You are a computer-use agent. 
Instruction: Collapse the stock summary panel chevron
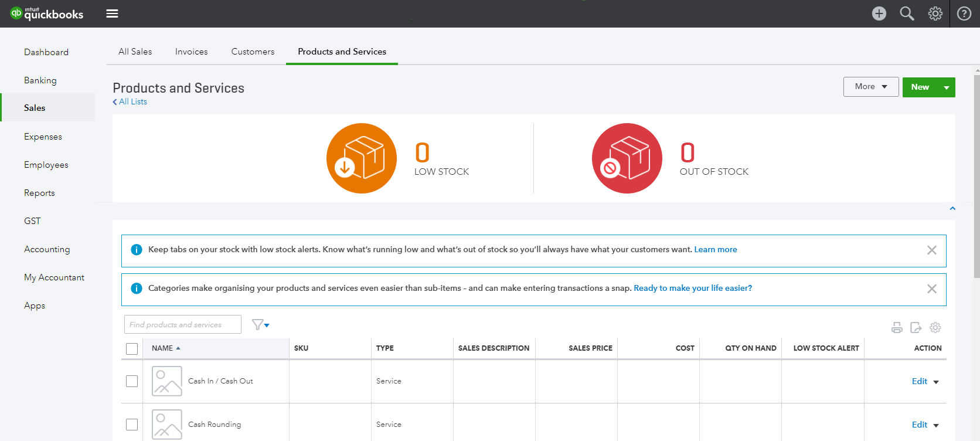(952, 208)
